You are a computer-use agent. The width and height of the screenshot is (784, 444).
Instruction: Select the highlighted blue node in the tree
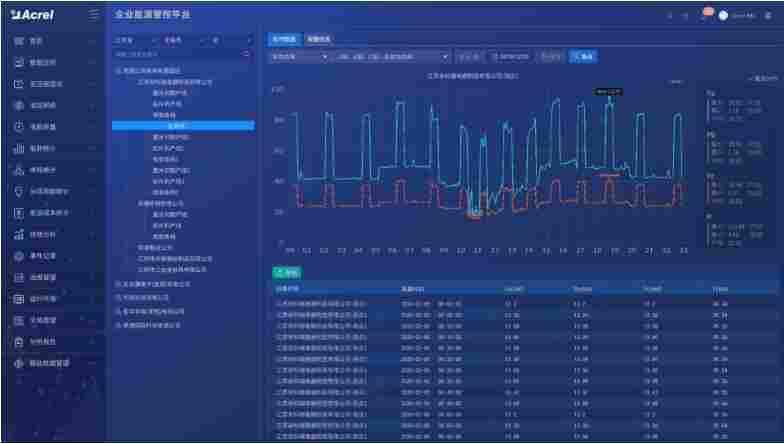(x=182, y=126)
